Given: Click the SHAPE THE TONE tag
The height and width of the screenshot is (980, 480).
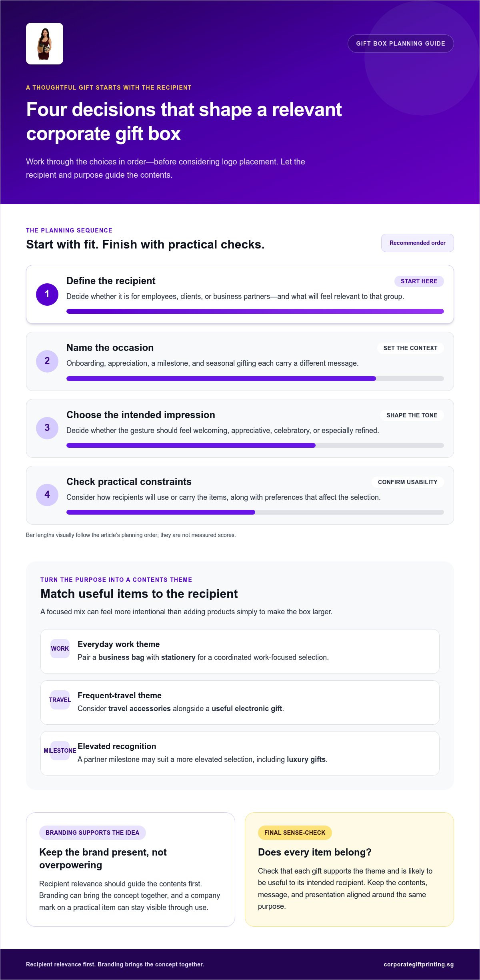Looking at the screenshot, I should (x=412, y=415).
